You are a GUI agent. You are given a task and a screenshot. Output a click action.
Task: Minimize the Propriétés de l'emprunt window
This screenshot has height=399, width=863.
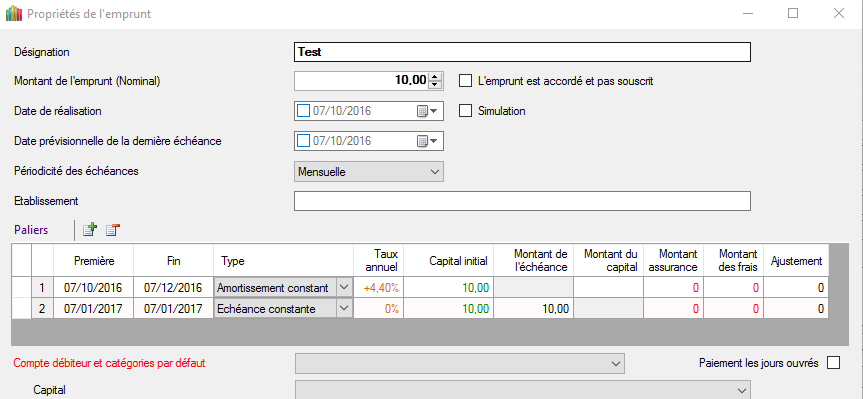click(x=747, y=13)
